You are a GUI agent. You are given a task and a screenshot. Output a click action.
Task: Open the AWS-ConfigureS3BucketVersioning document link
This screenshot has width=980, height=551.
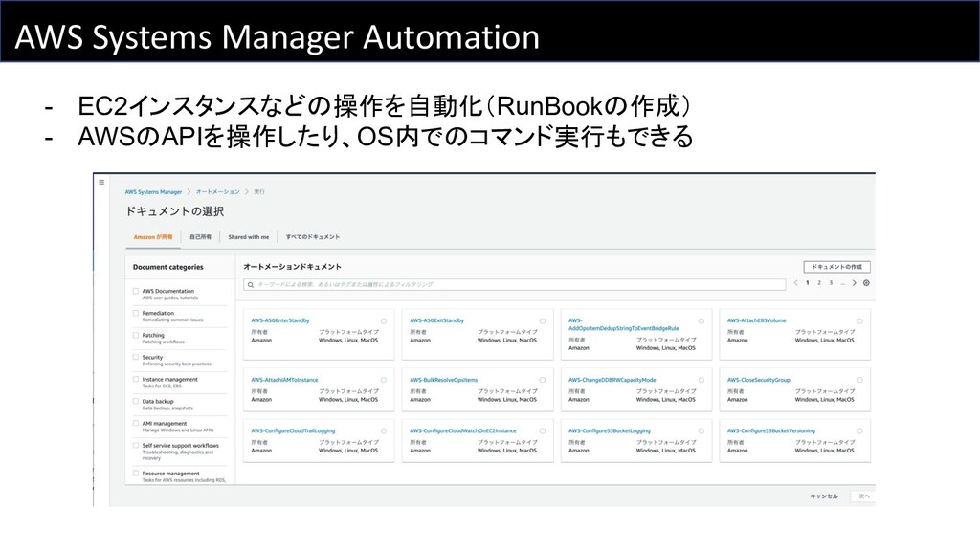[771, 431]
